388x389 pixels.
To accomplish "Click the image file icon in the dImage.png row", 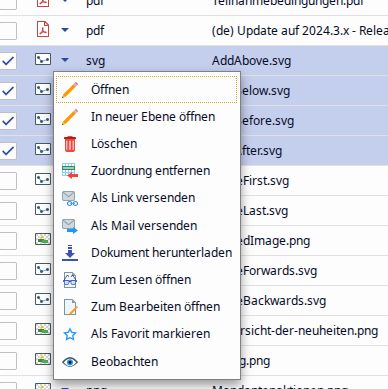I will (43, 239).
